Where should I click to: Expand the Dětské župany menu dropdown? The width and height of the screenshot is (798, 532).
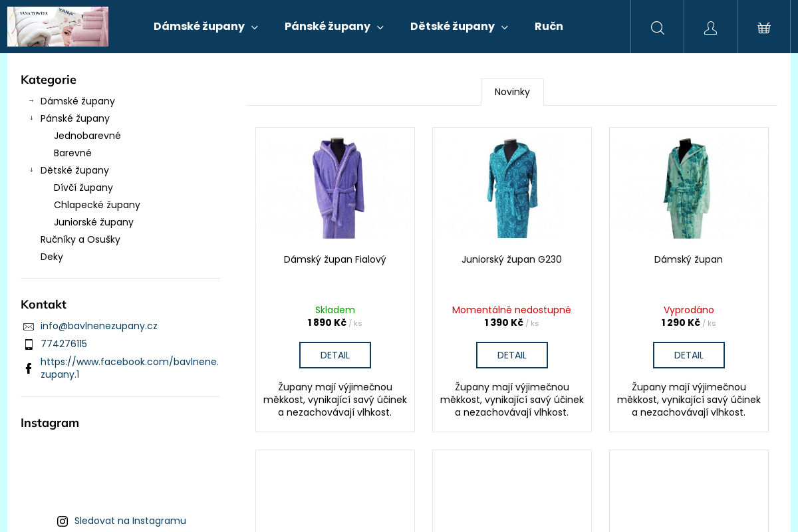(505, 27)
